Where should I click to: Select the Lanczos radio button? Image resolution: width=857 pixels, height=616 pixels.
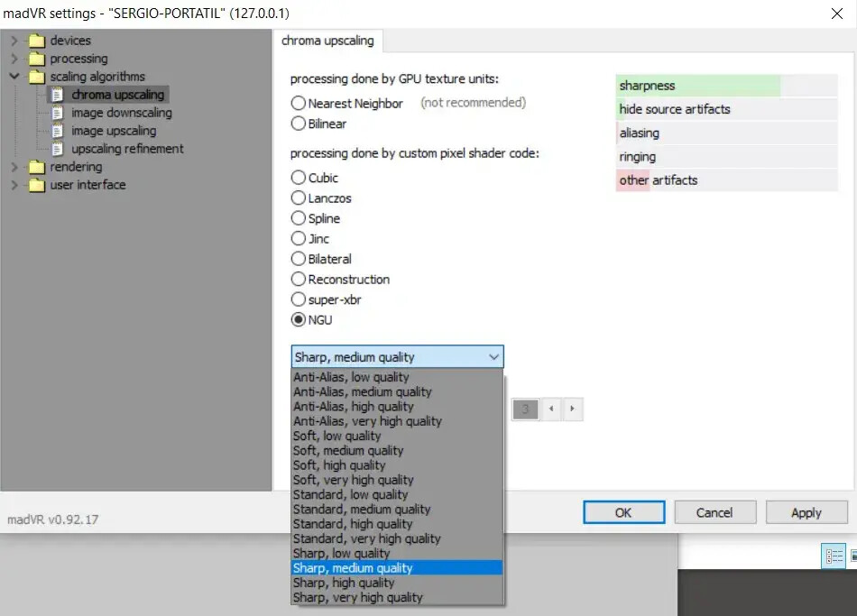point(298,198)
